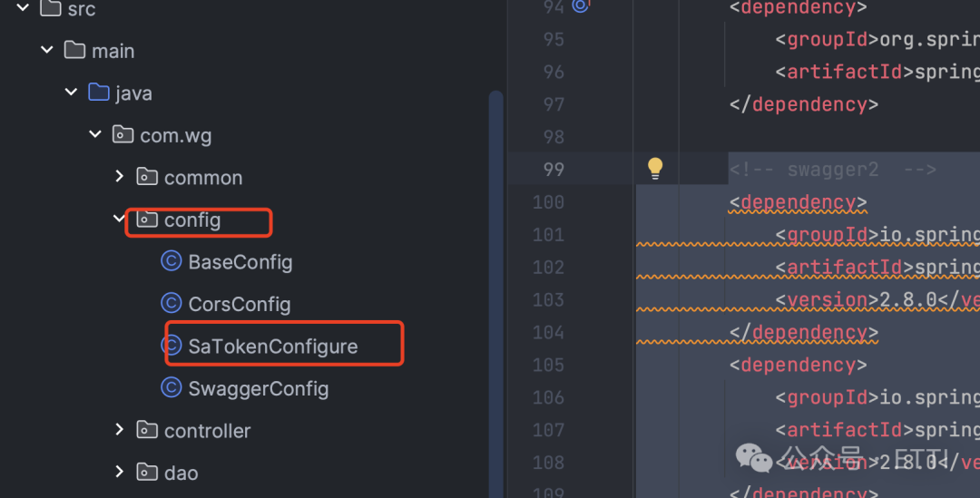Click the yellow lightbulb intention icon
This screenshot has width=980, height=498.
655,169
